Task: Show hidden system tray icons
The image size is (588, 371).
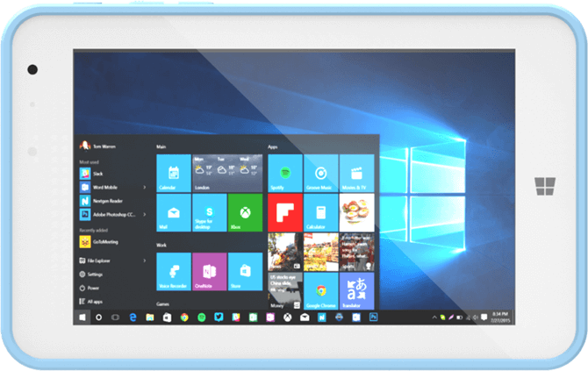Action: tap(434, 317)
